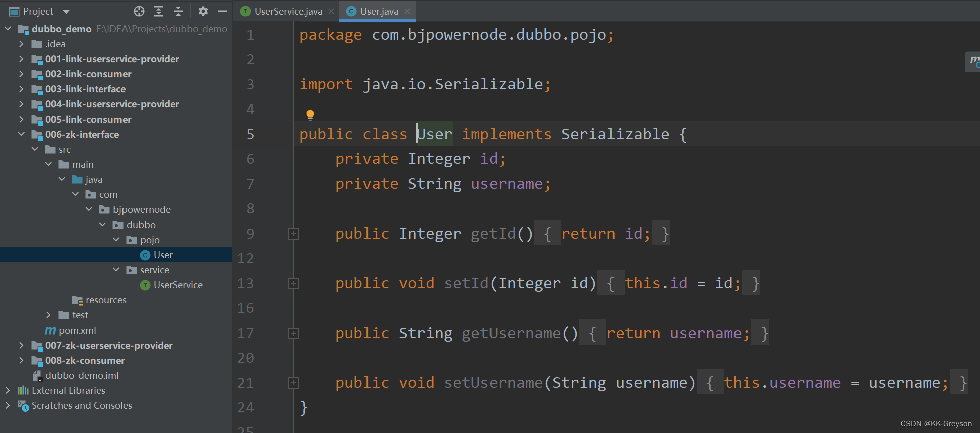
Task: Select dubbo_demo.iml file
Action: click(116, 375)
